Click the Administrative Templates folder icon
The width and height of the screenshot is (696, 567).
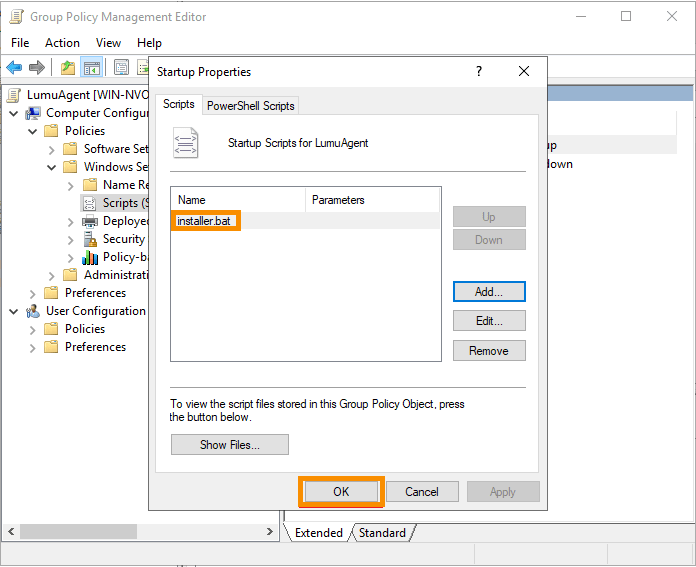[70, 275]
